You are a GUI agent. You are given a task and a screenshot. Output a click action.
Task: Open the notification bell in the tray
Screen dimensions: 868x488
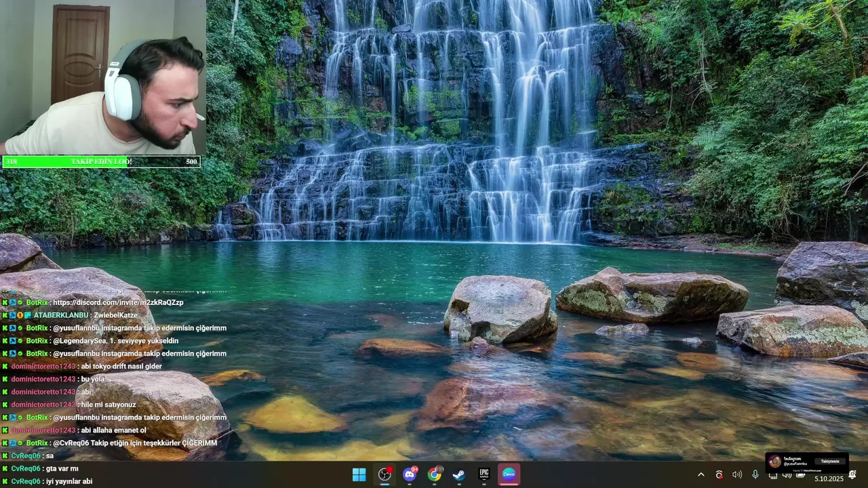click(x=852, y=474)
